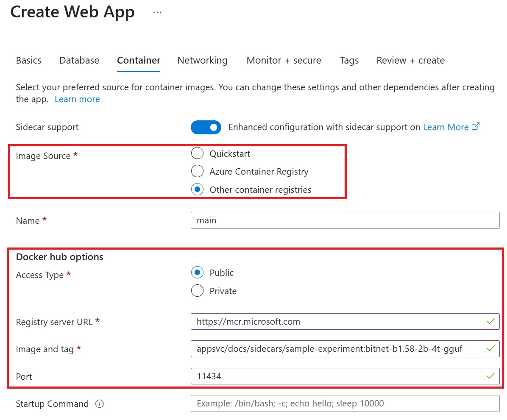Switch to the Basics tab
The height and width of the screenshot is (420, 507).
point(29,61)
